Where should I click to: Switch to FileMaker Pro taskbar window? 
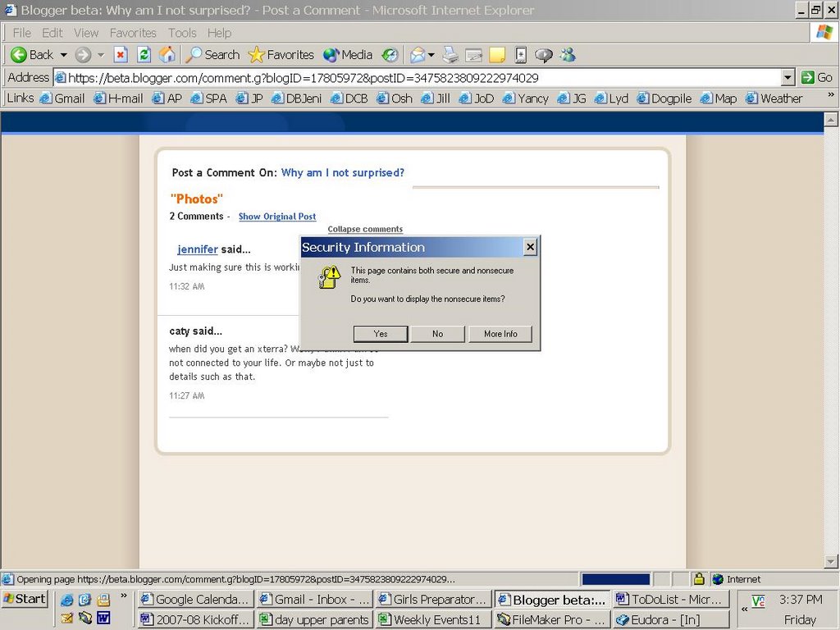pyautogui.click(x=552, y=620)
